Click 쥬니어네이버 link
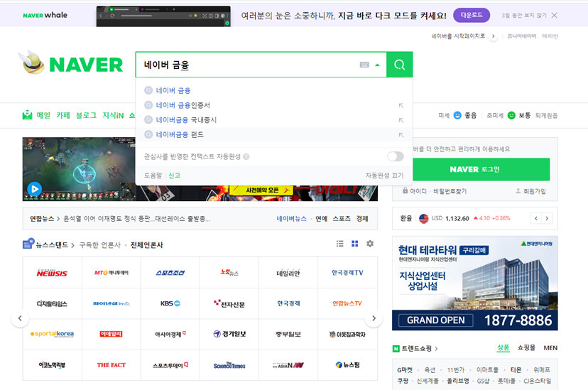The width and height of the screenshot is (588, 390). [x=522, y=36]
